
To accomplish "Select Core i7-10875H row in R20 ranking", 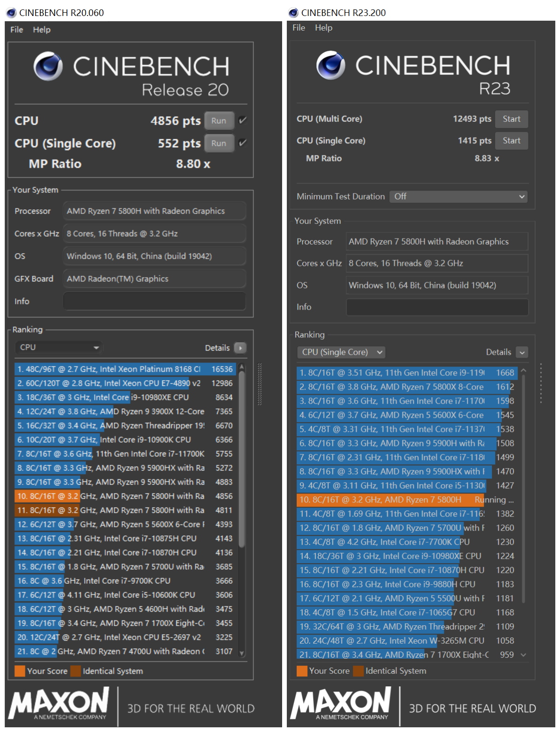I will [126, 539].
